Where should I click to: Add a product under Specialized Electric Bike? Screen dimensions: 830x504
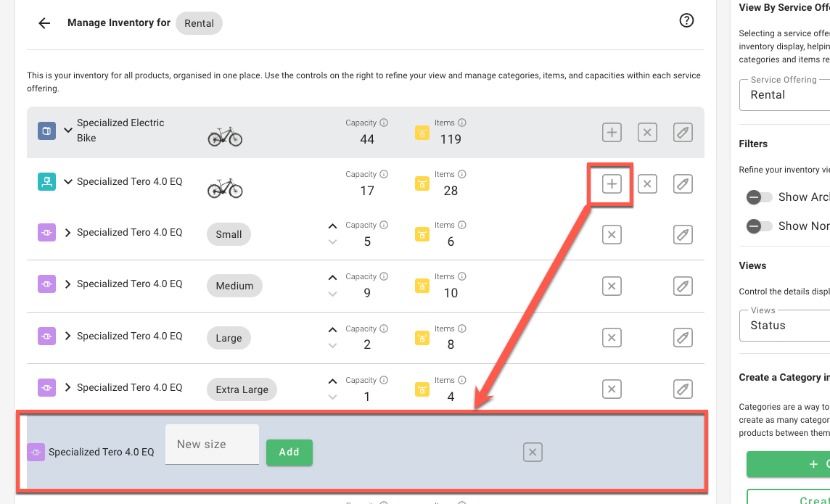click(x=612, y=132)
